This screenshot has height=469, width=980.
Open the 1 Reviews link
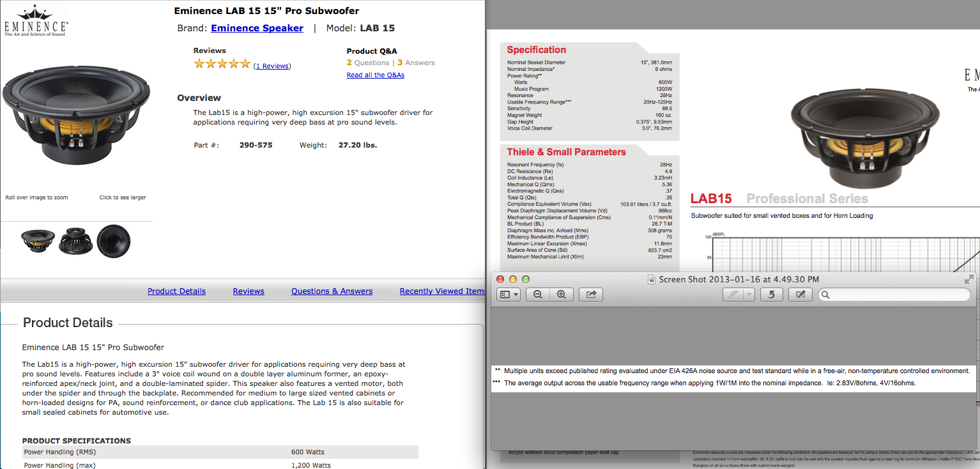click(x=272, y=66)
